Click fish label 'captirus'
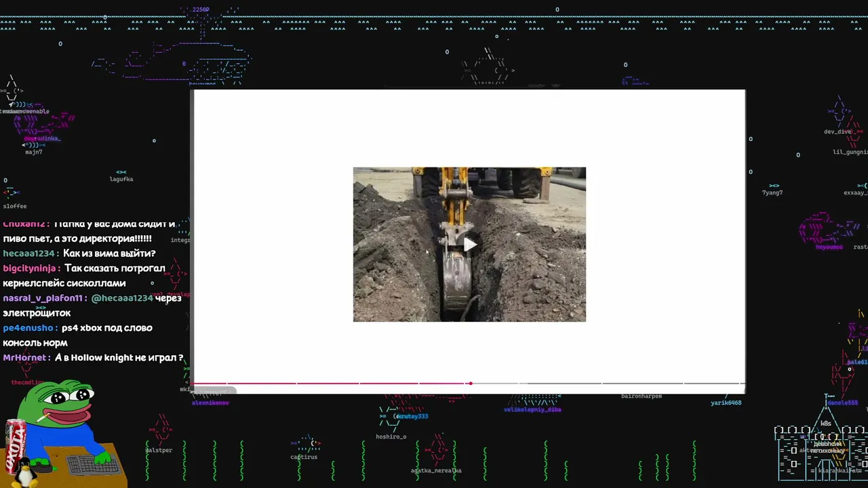 304,457
